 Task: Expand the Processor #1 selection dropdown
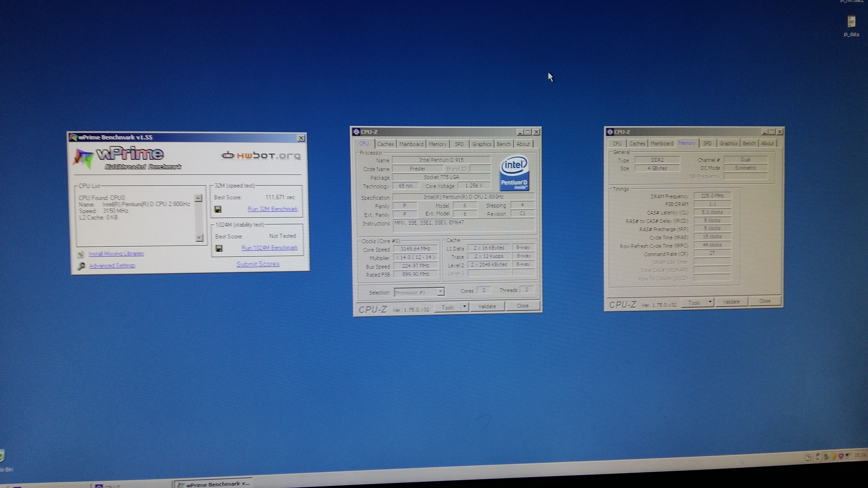440,292
